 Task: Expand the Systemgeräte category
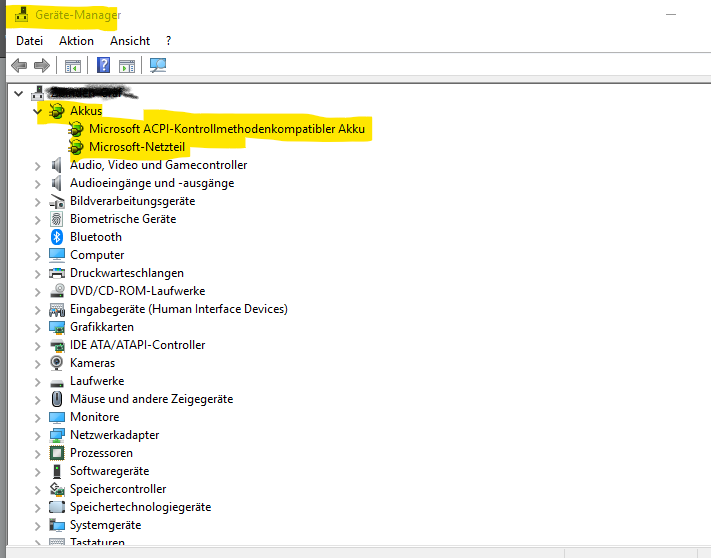38,526
